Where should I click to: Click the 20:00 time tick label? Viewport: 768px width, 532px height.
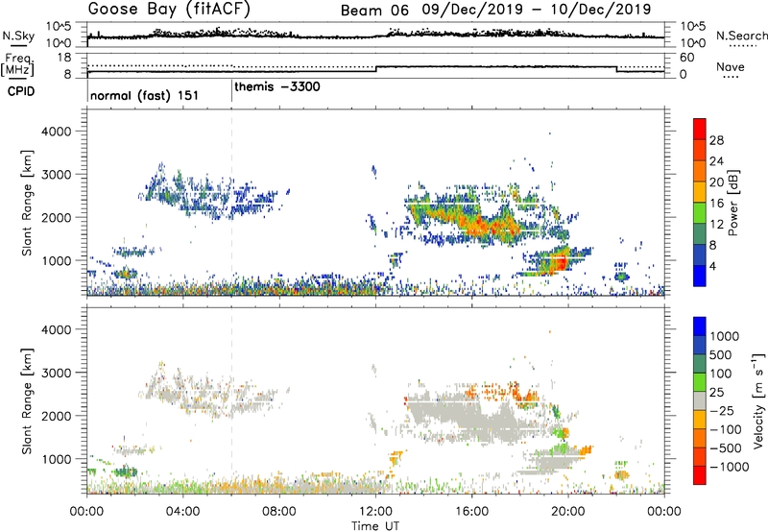568,512
